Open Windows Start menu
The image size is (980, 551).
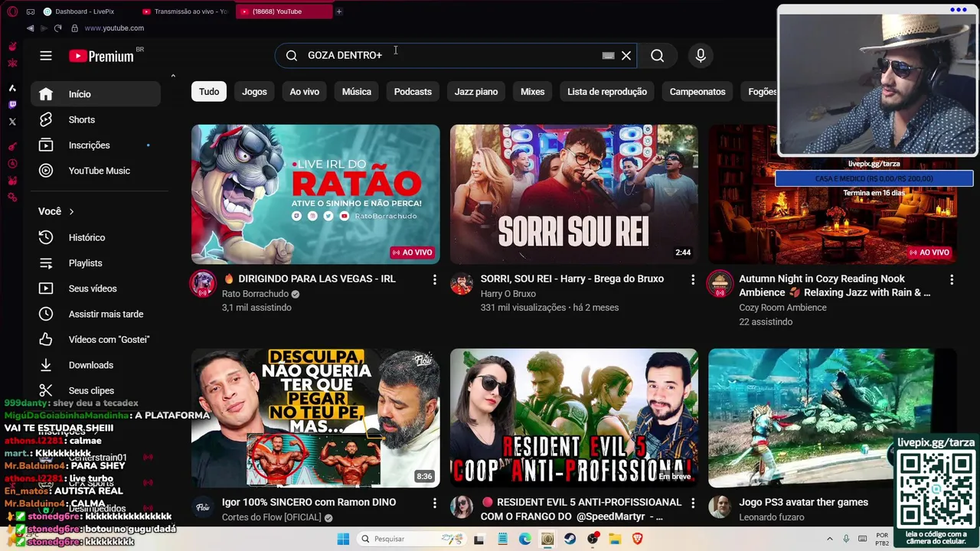343,539
